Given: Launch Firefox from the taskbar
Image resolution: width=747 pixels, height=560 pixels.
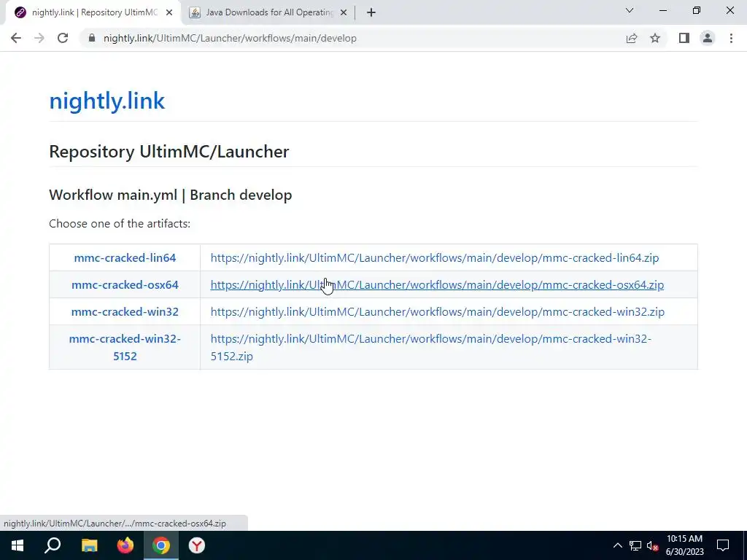Looking at the screenshot, I should [125, 545].
